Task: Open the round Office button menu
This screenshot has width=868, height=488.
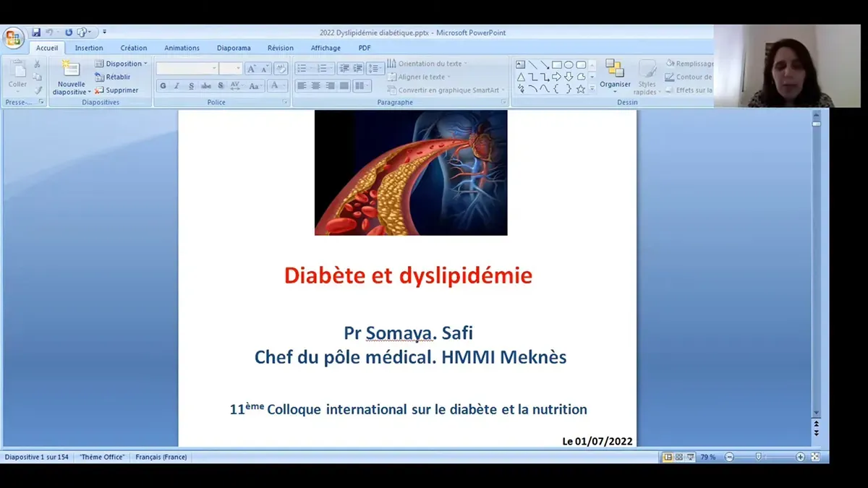Action: pyautogui.click(x=12, y=38)
